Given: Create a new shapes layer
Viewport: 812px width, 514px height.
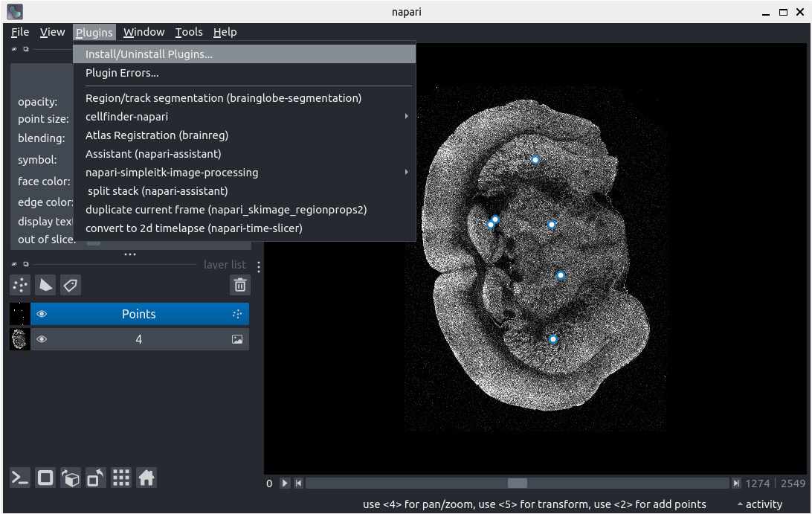Looking at the screenshot, I should click(x=46, y=285).
